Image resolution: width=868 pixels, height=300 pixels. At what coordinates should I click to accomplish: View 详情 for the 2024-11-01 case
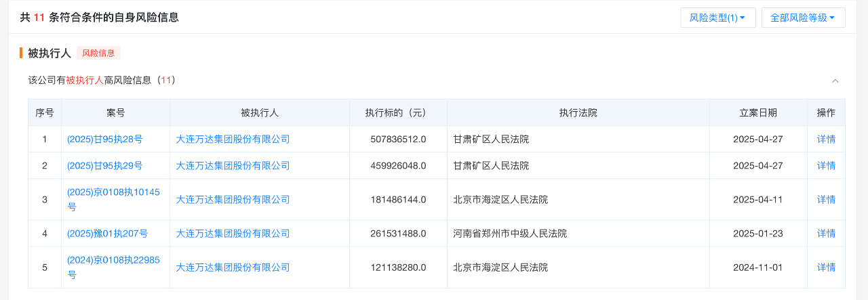click(826, 267)
